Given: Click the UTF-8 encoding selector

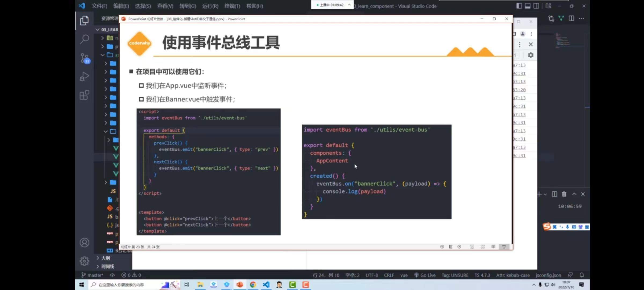Looking at the screenshot, I should coord(372,275).
